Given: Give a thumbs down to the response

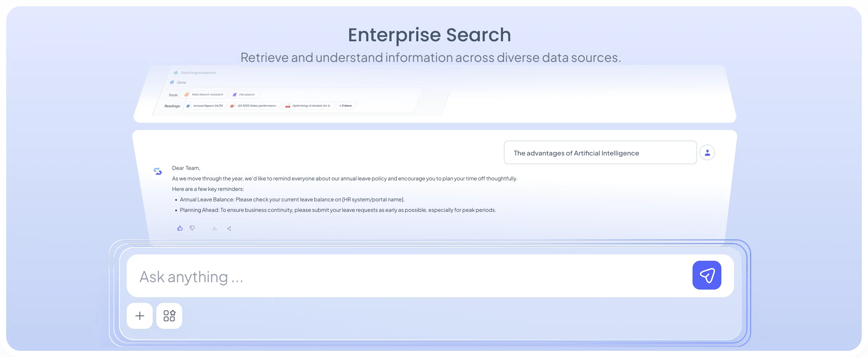Looking at the screenshot, I should (193, 228).
